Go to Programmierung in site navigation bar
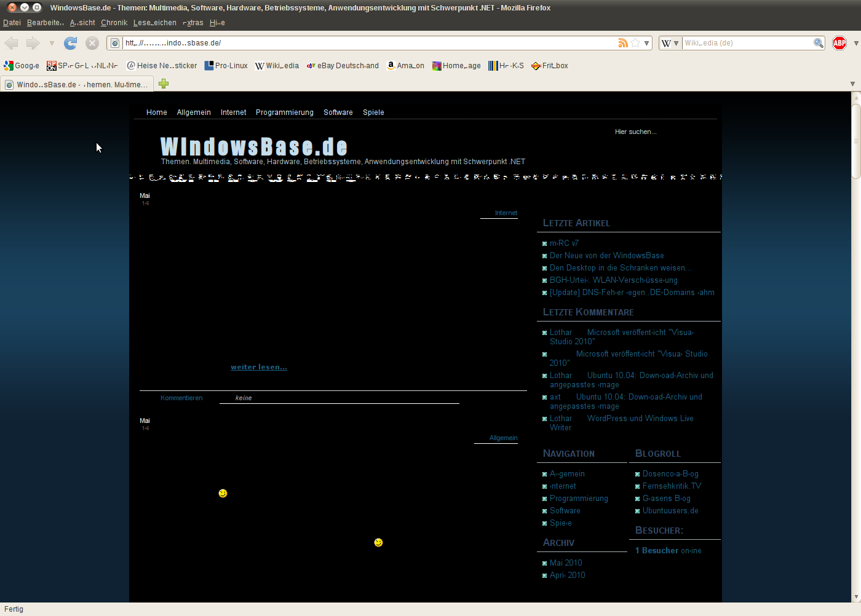The width and height of the screenshot is (861, 616). click(x=284, y=113)
